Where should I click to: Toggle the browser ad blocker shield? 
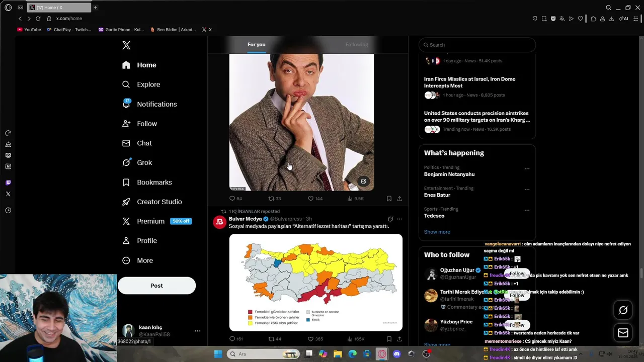coord(553,19)
